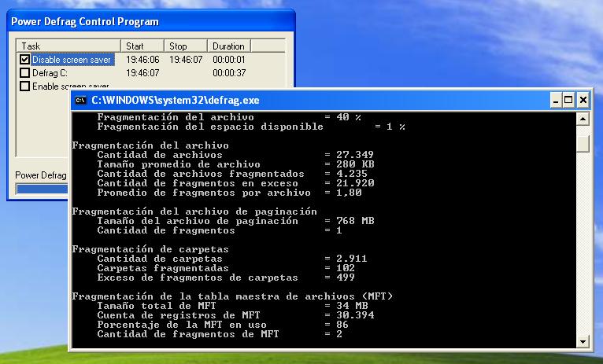Click the console scrollbar up arrow
Viewport: 603px width, 364px height.
tap(583, 119)
